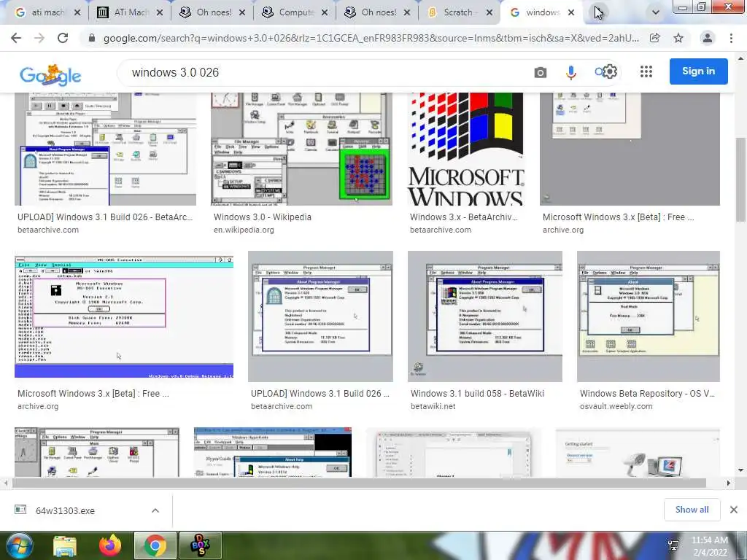Switch to the ATi Mach tab
Viewport: 747px width, 560px height.
pos(130,12)
